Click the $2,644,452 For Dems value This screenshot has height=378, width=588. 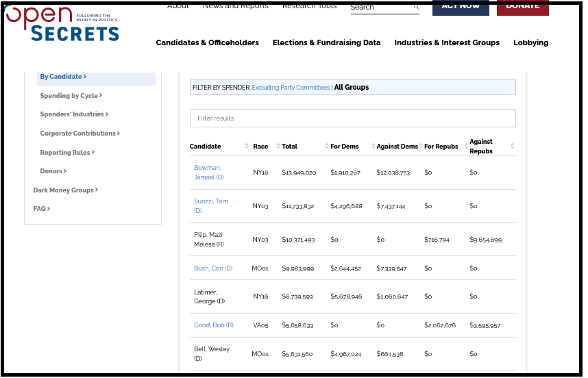(346, 268)
